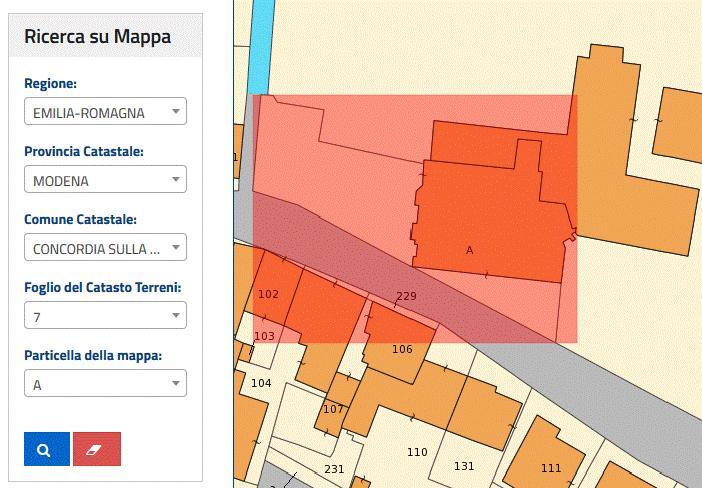Screen dimensions: 702x488
Task: Click parcel 102 on the map
Action: [x=268, y=294]
